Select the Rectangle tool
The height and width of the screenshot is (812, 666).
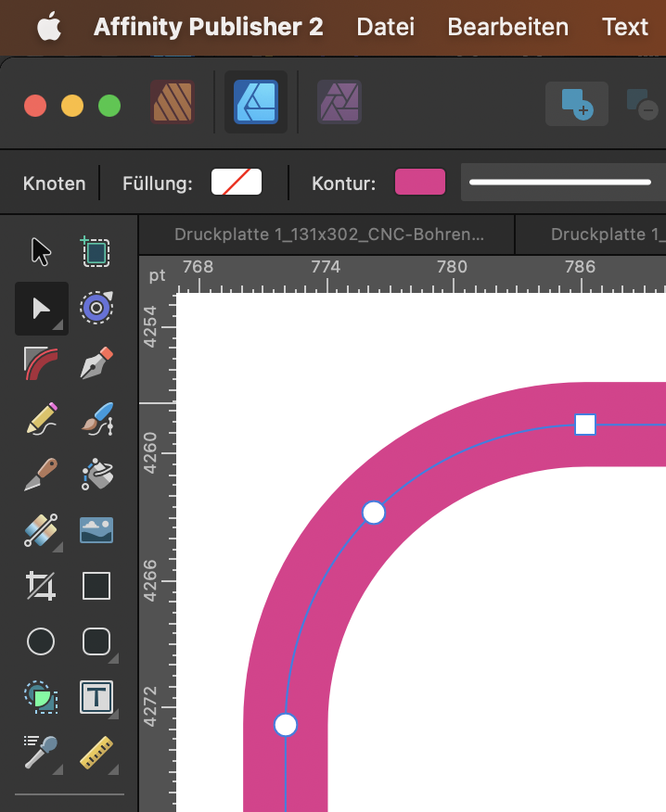pyautogui.click(x=96, y=586)
